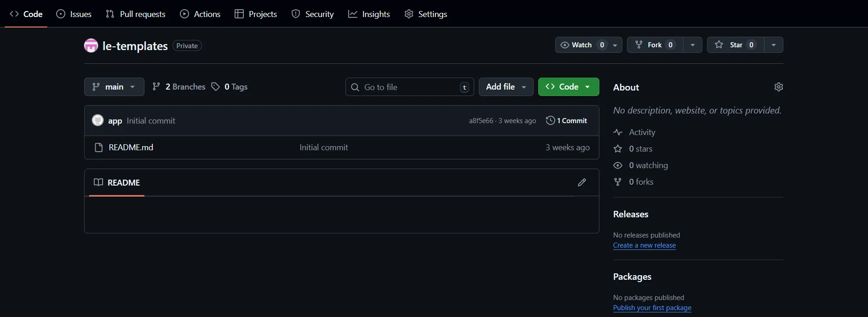
Task: Open the Projects tab
Action: (x=256, y=14)
